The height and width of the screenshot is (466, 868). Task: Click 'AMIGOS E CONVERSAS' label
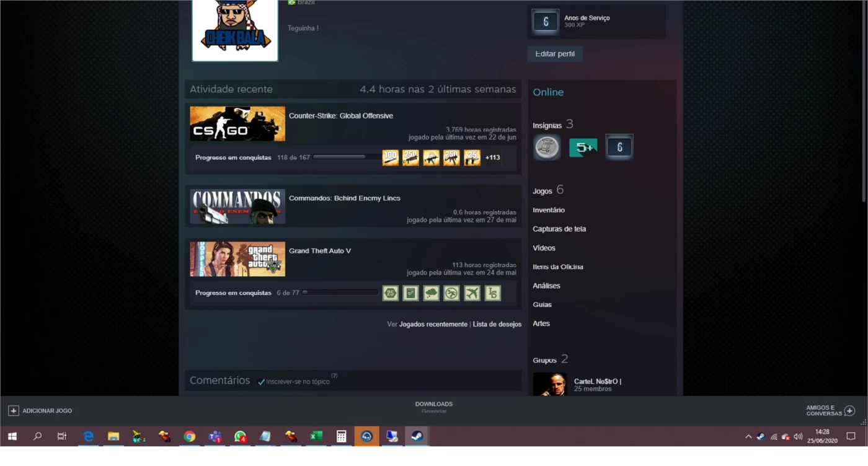824,410
